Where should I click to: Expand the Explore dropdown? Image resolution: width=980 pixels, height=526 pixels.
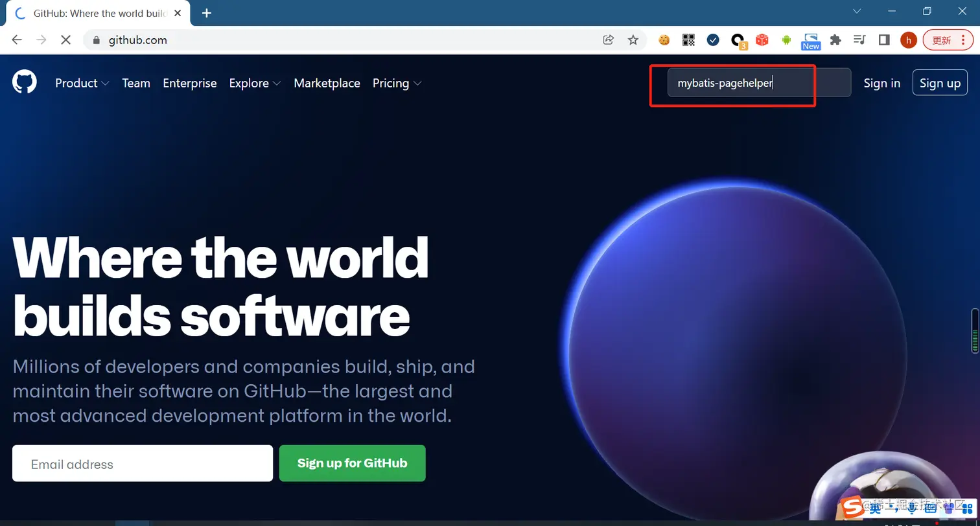[255, 83]
